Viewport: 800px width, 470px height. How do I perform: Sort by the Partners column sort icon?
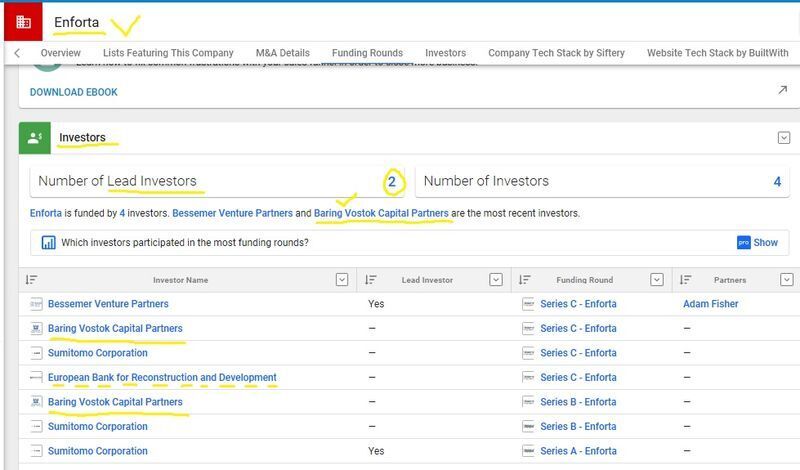685,280
